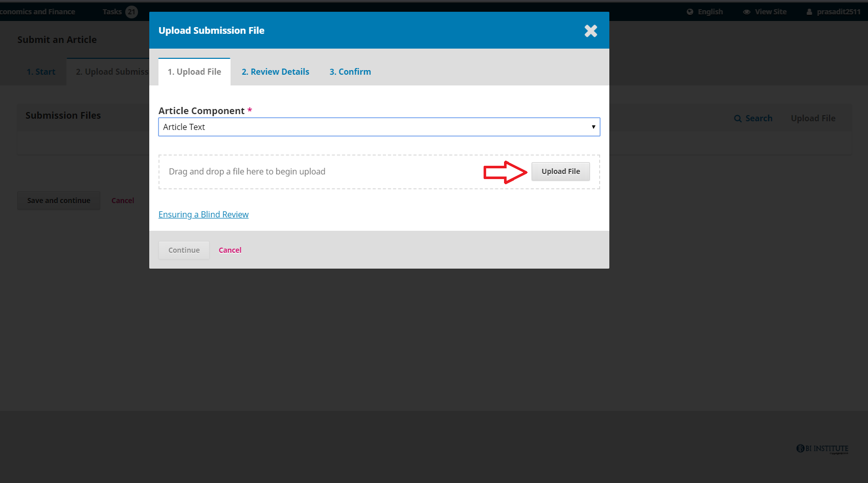The width and height of the screenshot is (868, 483).
Task: Open the prasadit2511 user profile icon
Action: [x=809, y=12]
